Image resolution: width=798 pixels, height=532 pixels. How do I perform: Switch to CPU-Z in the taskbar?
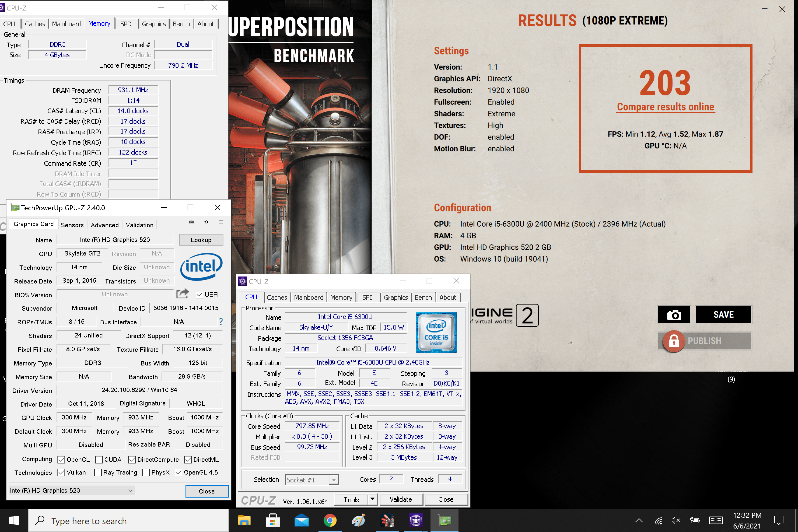(x=416, y=520)
